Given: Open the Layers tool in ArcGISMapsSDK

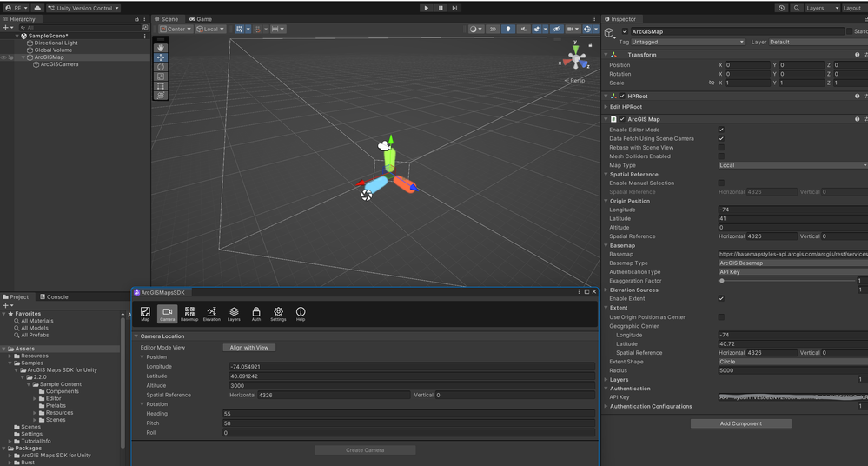Looking at the screenshot, I should [x=234, y=313].
